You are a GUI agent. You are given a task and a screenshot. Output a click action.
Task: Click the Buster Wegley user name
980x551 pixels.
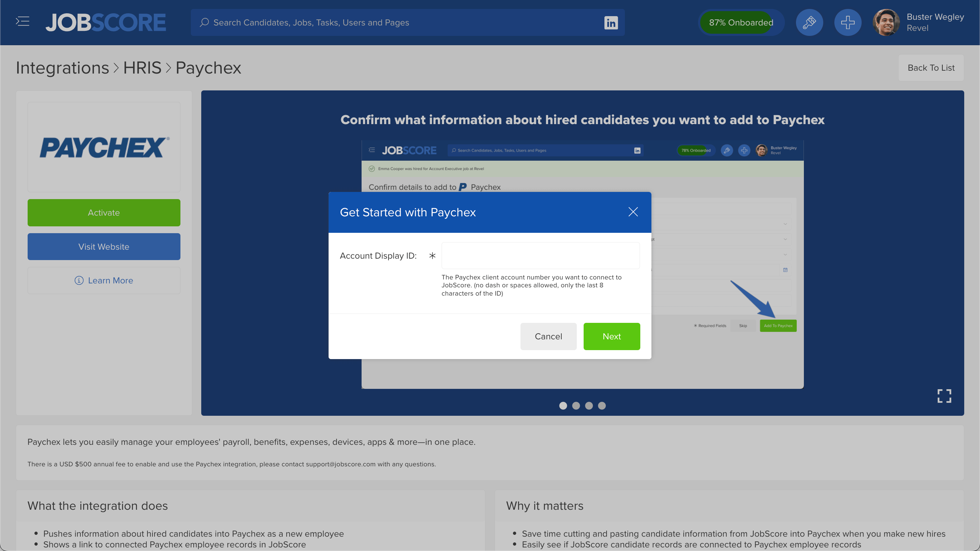point(935,17)
